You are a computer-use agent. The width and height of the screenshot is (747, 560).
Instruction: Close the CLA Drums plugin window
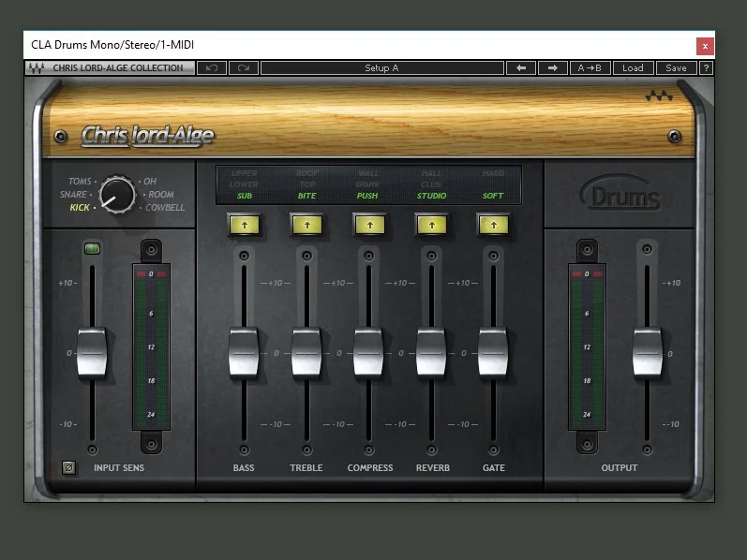tap(705, 46)
